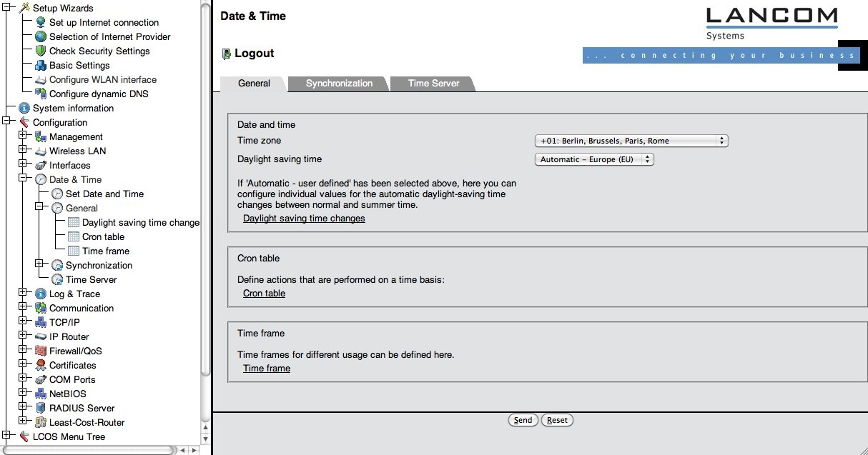Click the TCP/IP icon
This screenshot has width=868, height=455.
coord(41,322)
